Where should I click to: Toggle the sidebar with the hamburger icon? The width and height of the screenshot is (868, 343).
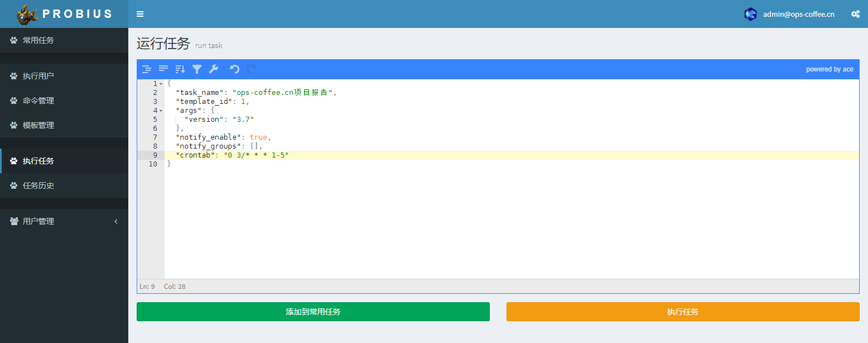(x=140, y=14)
